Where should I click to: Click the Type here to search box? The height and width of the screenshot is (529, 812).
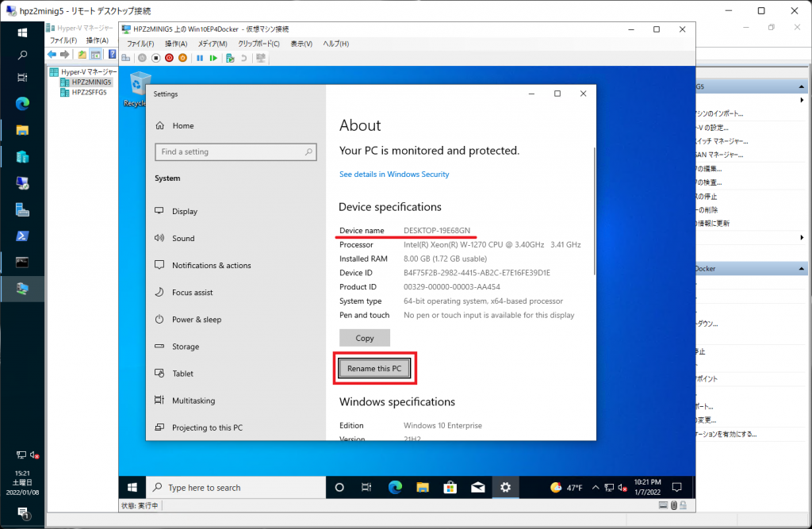pos(236,488)
